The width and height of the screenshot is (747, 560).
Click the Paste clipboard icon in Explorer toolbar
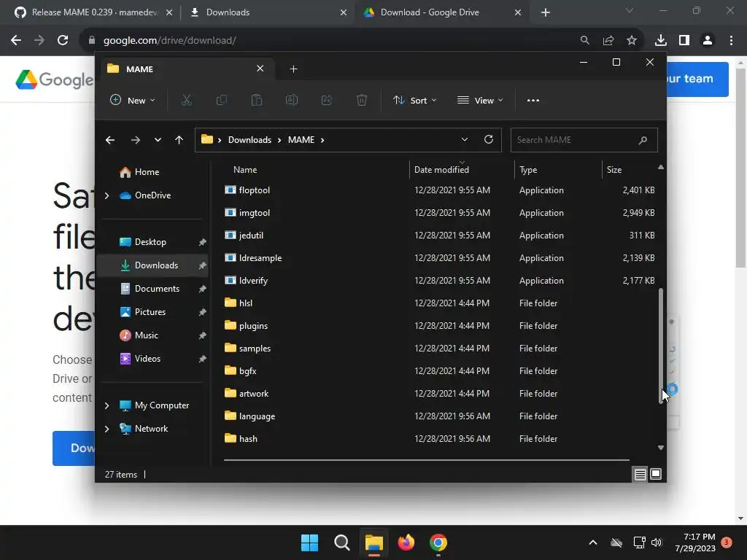pyautogui.click(x=257, y=100)
